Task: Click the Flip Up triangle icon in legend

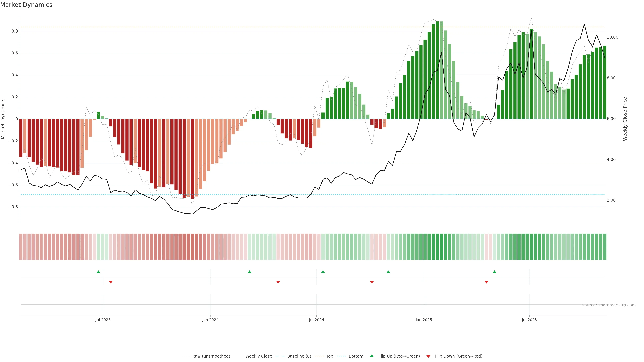Action: coord(372,356)
